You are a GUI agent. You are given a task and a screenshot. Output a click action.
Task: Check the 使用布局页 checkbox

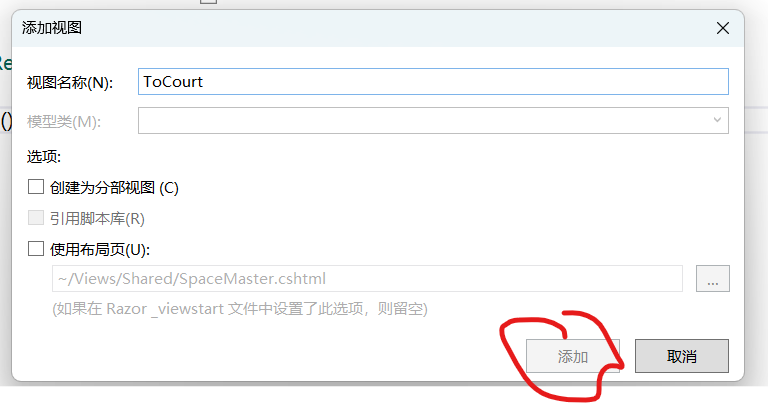pos(36,248)
